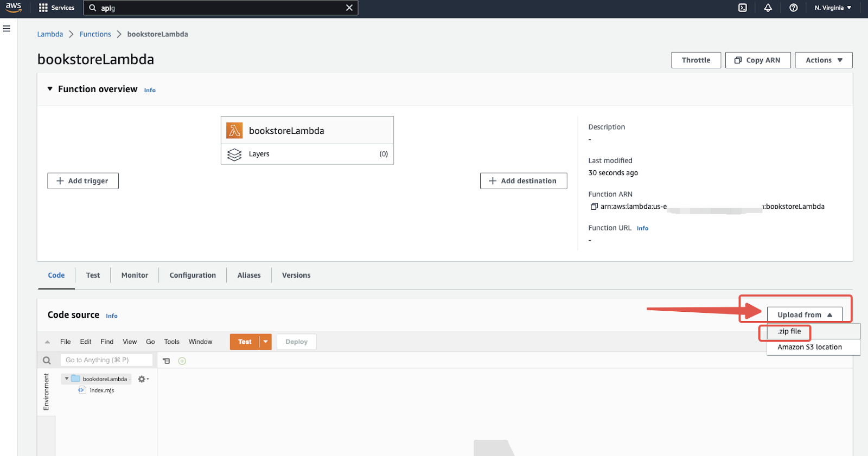
Task: Open the hamburger side navigation menu
Action: coord(7,29)
